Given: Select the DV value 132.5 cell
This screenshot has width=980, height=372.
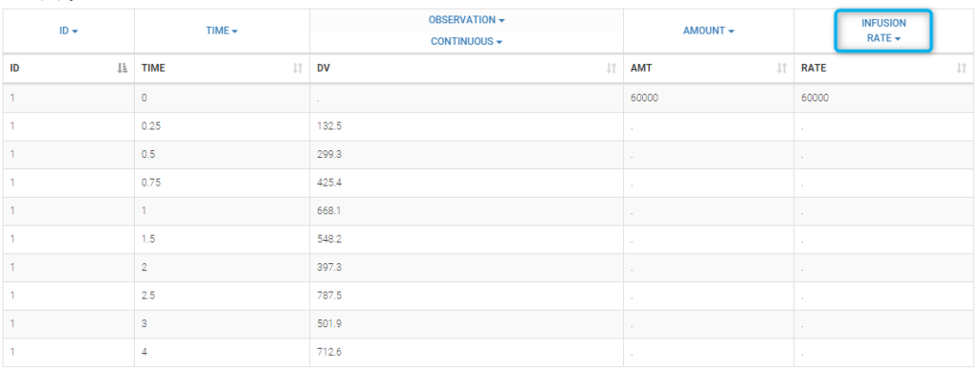Looking at the screenshot, I should point(466,126).
